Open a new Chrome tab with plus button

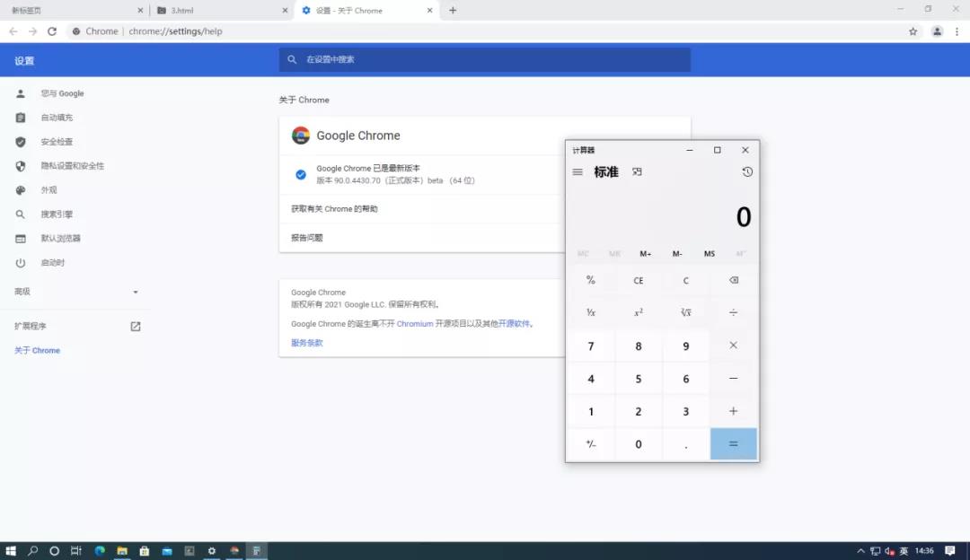pyautogui.click(x=453, y=11)
